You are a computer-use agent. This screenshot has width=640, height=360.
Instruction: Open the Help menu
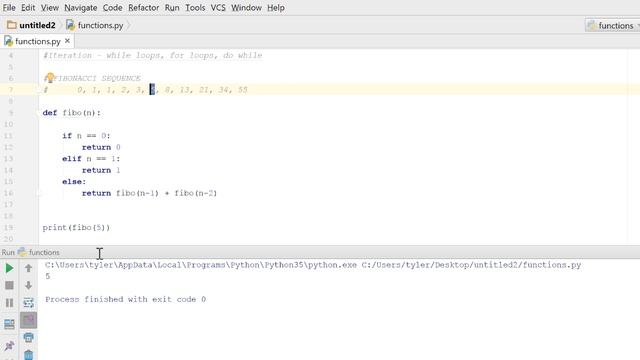(x=276, y=8)
